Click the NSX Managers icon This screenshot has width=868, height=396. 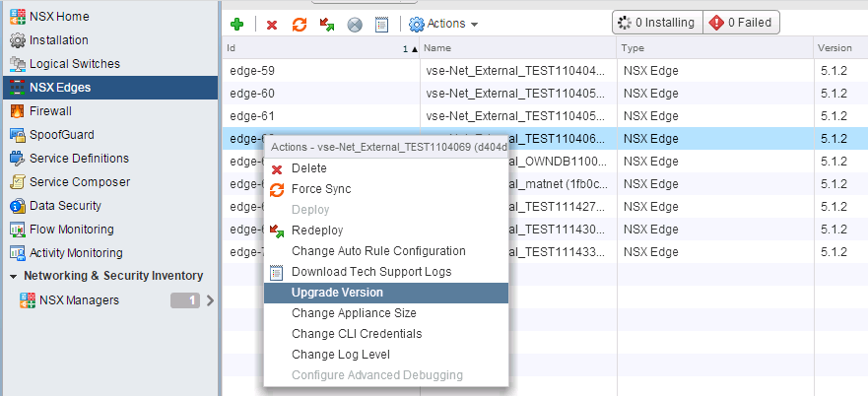tap(28, 300)
